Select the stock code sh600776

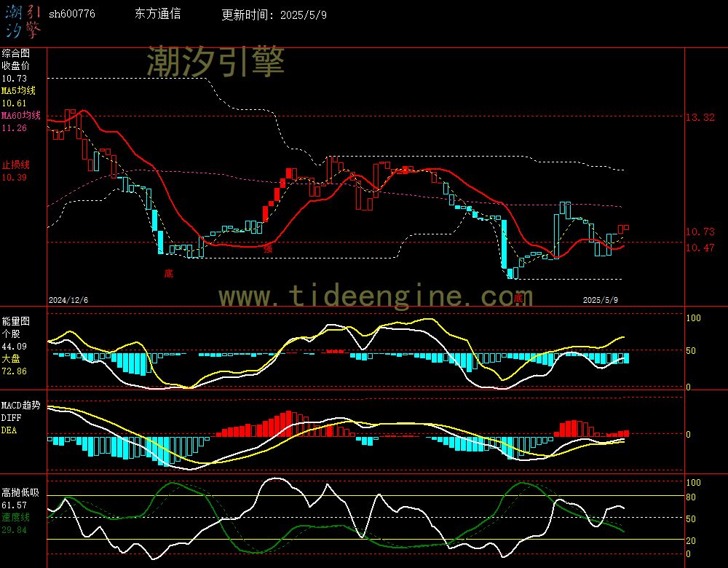coord(72,14)
